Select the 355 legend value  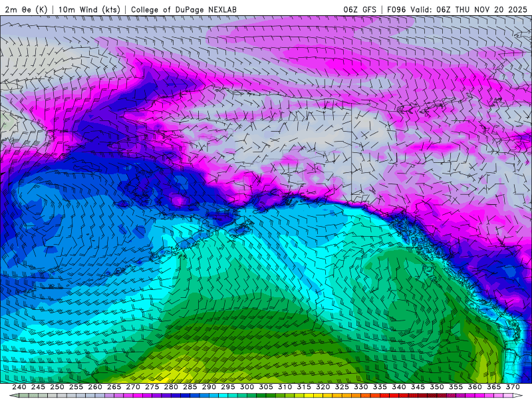[x=456, y=387]
